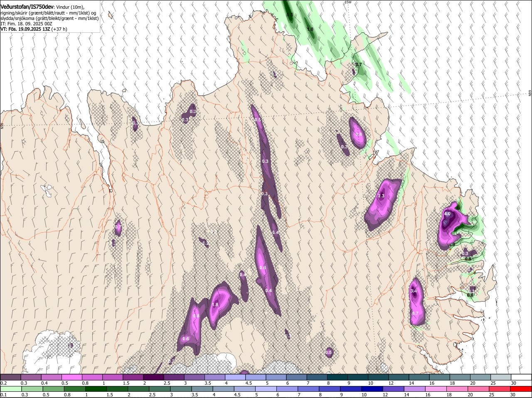Image resolution: width=532 pixels, height=398 pixels.
Task: Select the 2 swatch in lower legend row
Action: click(138, 389)
